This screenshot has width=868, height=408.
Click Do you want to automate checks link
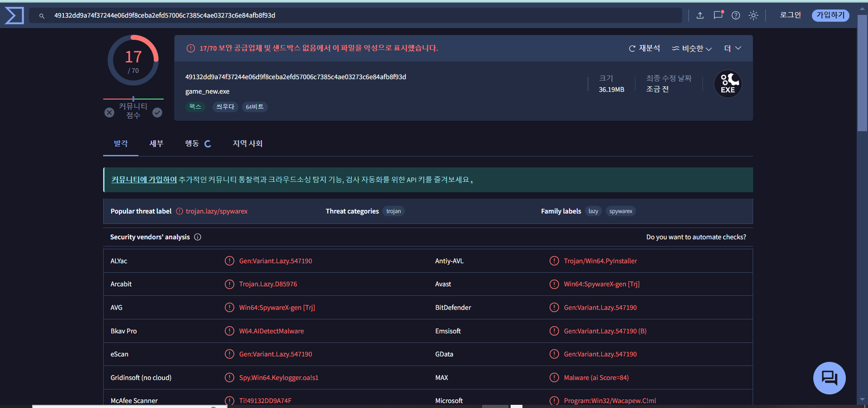pyautogui.click(x=696, y=237)
